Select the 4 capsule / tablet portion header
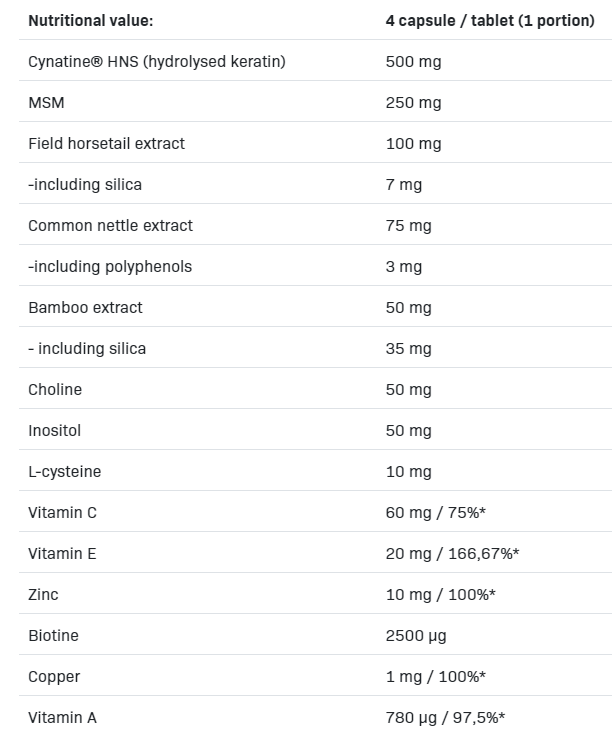This screenshot has height=743, width=612. [490, 21]
